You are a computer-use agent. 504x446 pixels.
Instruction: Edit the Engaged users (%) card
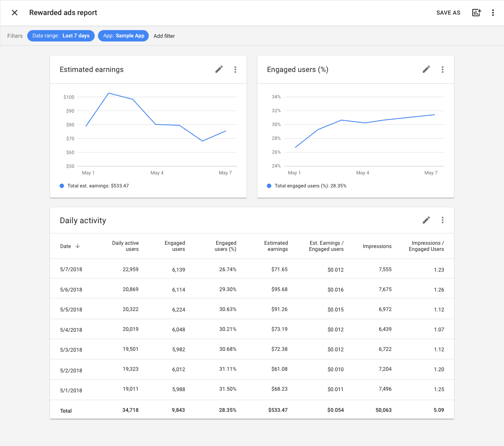coord(426,70)
